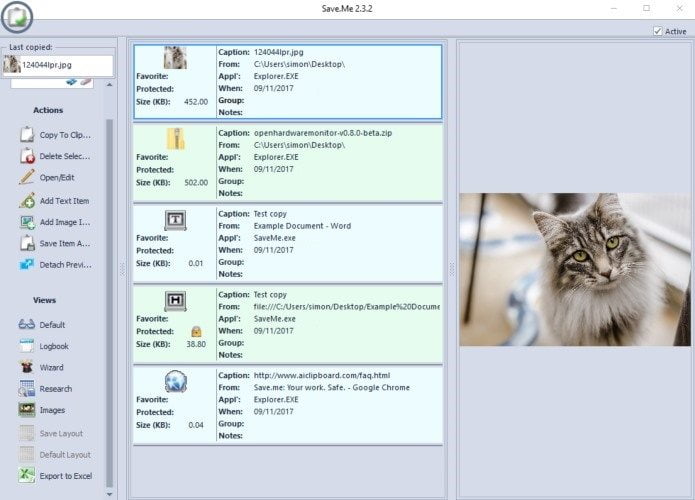Click the sidebar scroll-down arrow
The image size is (695, 500).
pyautogui.click(x=109, y=494)
